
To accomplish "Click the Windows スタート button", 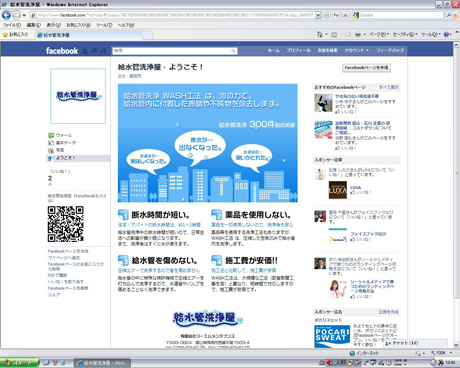I will 19,363.
